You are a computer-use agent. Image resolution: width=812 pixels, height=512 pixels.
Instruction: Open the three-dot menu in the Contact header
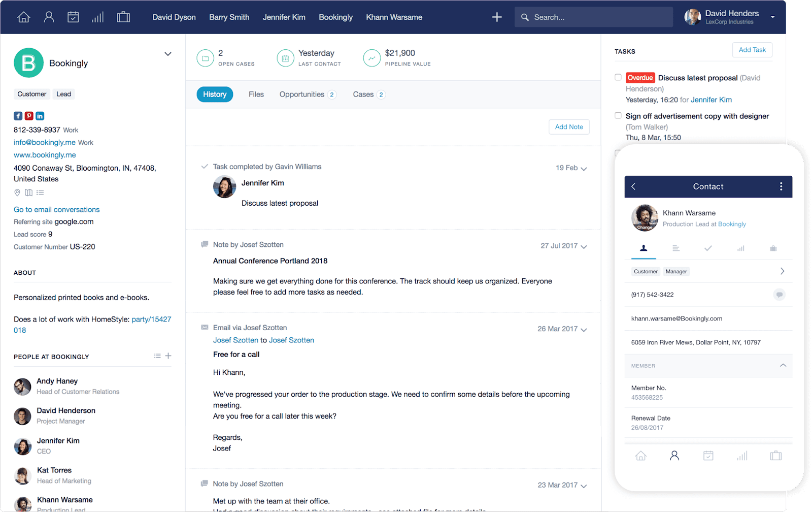(x=781, y=186)
